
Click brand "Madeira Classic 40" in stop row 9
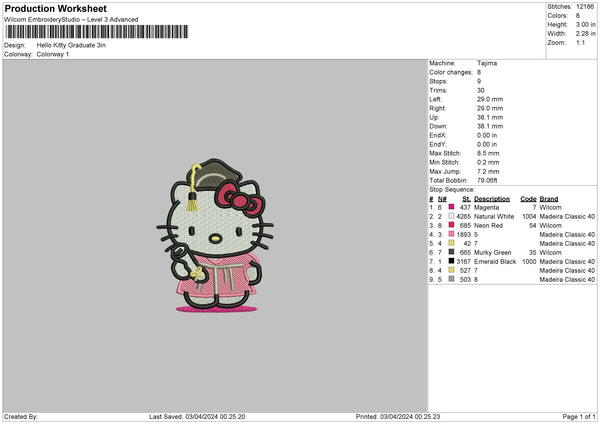pyautogui.click(x=567, y=279)
